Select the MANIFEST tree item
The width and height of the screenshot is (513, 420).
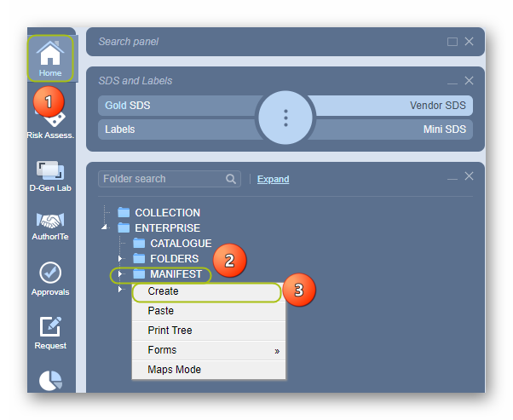pyautogui.click(x=176, y=273)
